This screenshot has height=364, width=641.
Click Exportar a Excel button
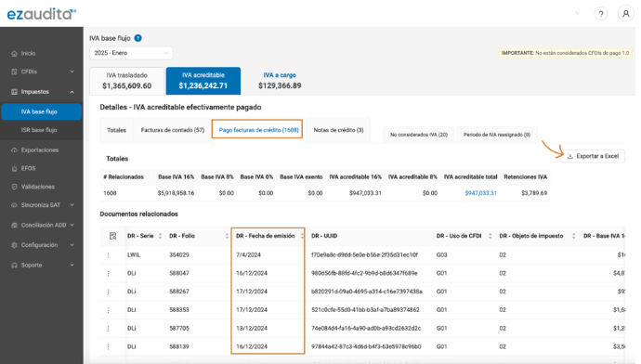click(593, 156)
